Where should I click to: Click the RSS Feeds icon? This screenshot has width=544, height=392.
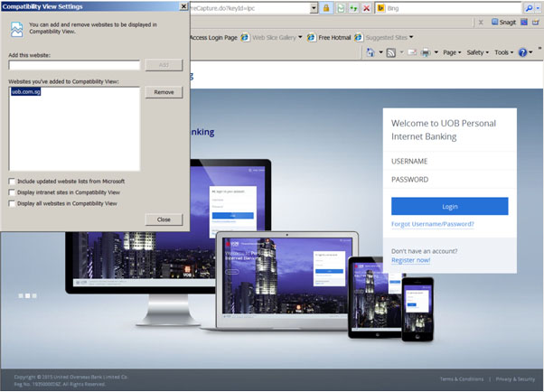click(391, 52)
